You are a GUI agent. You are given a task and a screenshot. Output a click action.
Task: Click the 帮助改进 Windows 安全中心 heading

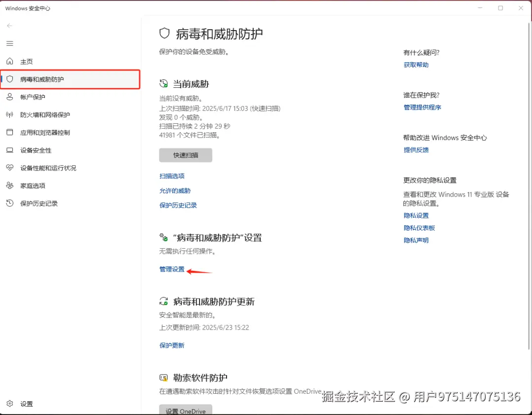click(445, 138)
